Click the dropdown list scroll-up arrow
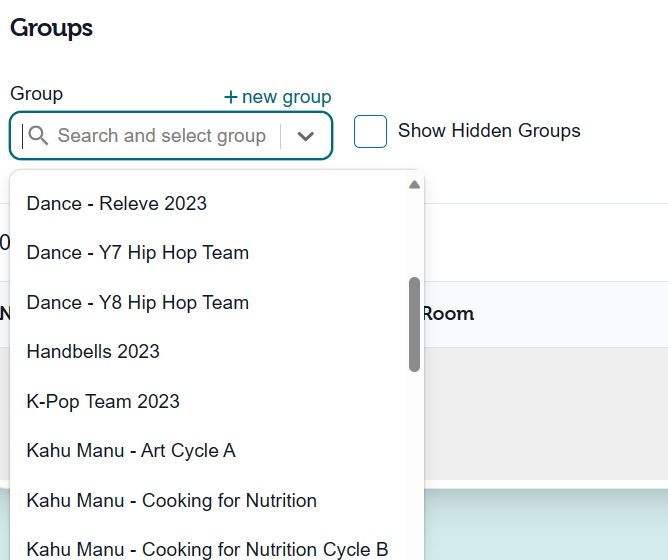 tap(414, 185)
